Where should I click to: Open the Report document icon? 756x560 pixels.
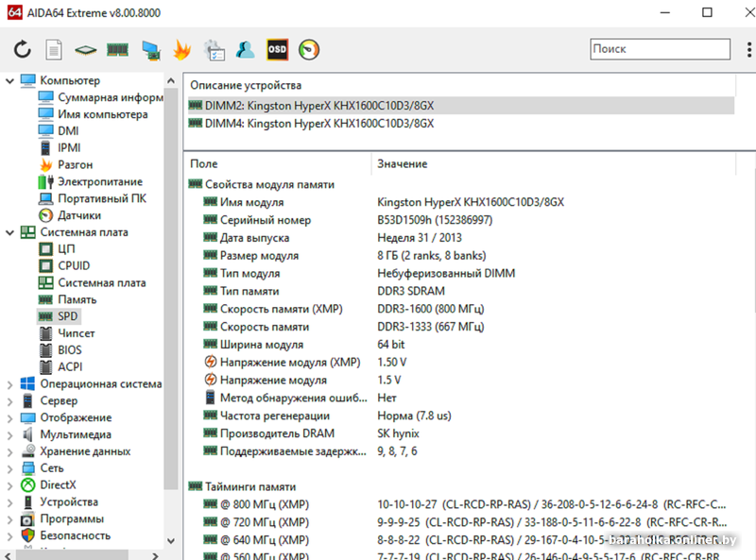coord(54,48)
